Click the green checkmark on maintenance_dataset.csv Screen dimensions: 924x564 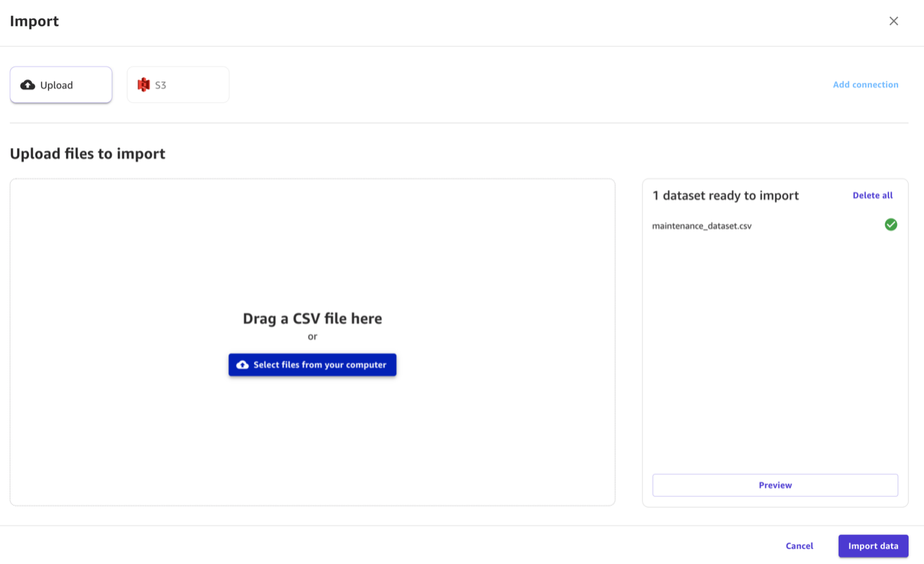(x=890, y=224)
